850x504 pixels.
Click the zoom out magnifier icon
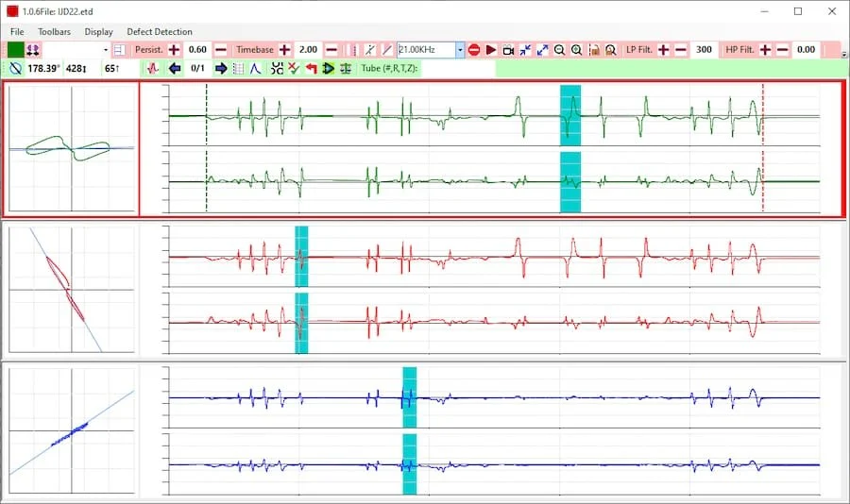pyautogui.click(x=559, y=50)
